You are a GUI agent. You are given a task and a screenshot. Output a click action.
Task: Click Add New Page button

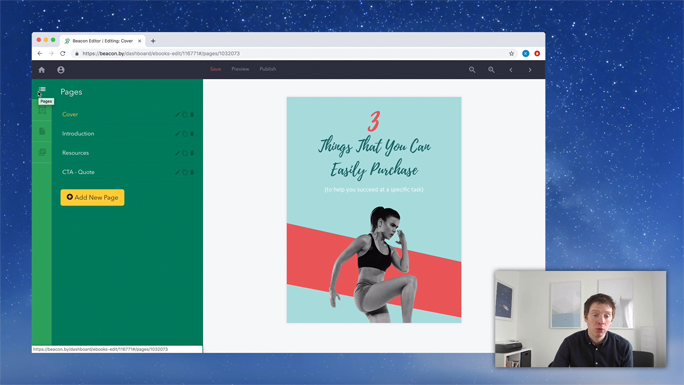(x=92, y=198)
